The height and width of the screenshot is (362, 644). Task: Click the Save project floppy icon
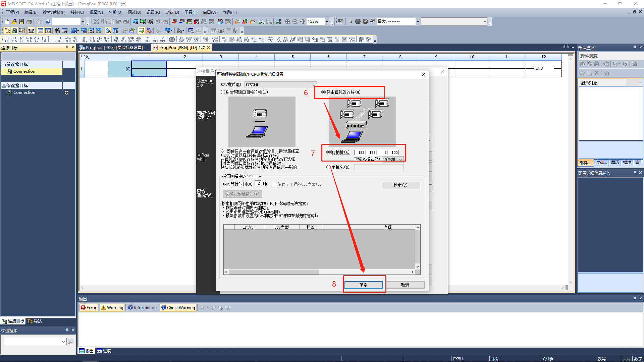[21, 21]
